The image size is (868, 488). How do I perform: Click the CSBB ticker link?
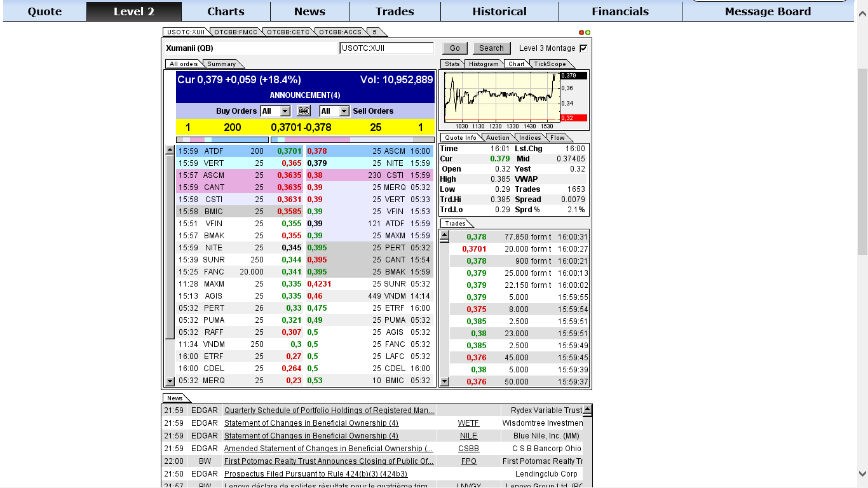pyautogui.click(x=468, y=449)
